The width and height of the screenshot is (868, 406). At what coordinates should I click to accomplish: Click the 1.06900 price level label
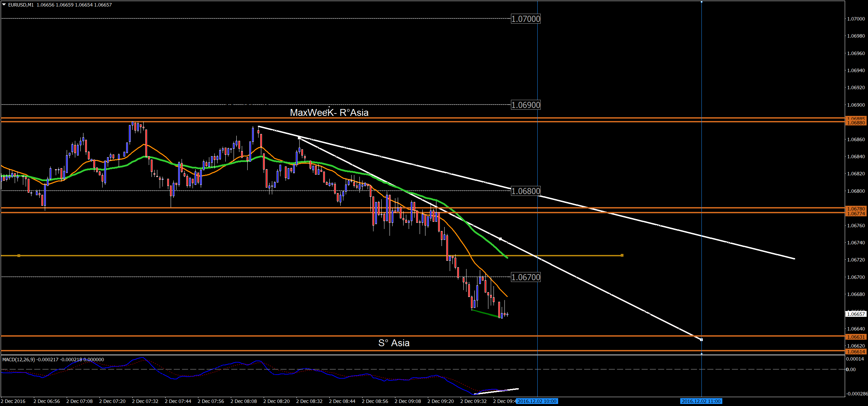pyautogui.click(x=526, y=105)
